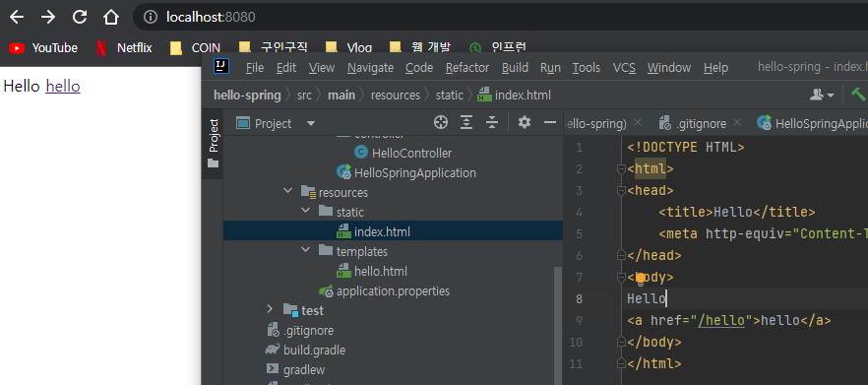Open the VCS menu
Viewport: 868px width, 385px height.
pos(624,68)
